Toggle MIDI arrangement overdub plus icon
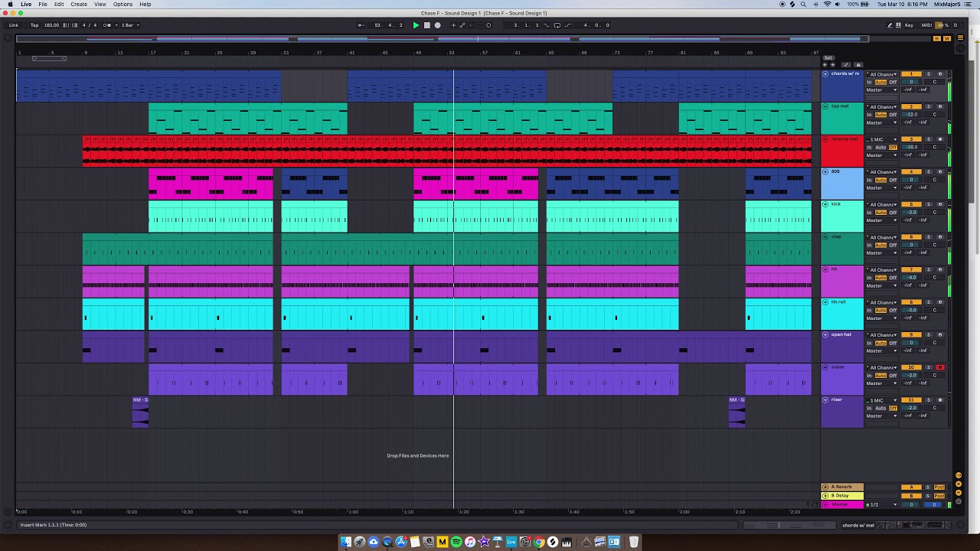980x551 pixels. click(x=453, y=25)
